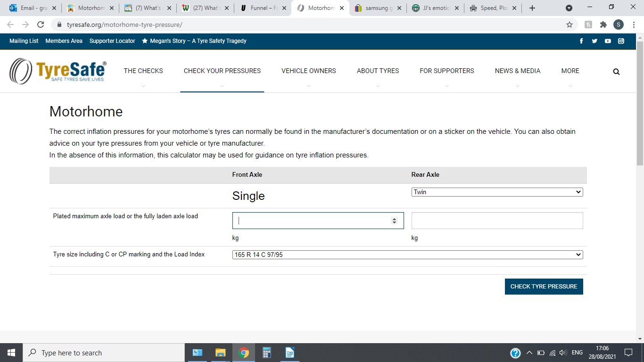Screen dimensions: 644x362
Task: Open Chrome extensions puzzle icon
Action: pyautogui.click(x=603, y=25)
